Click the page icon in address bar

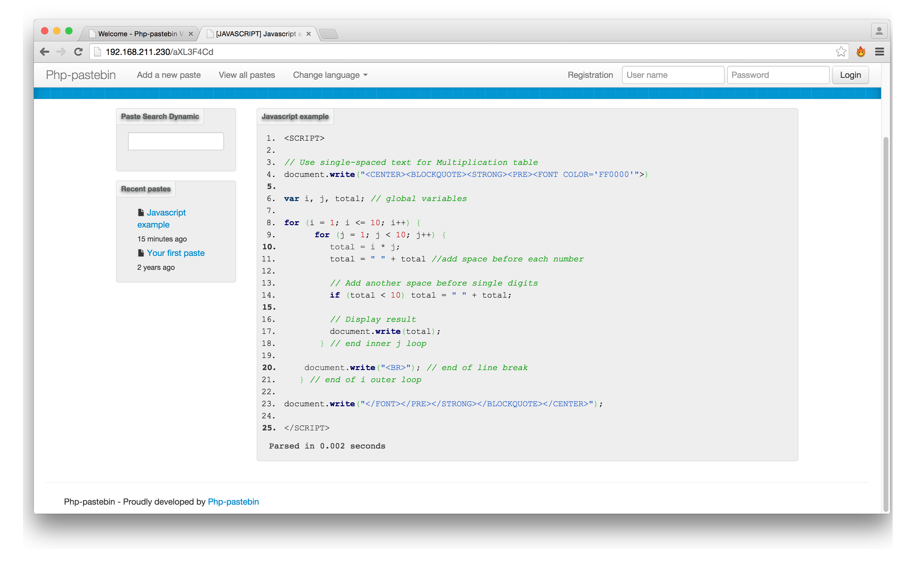coord(98,52)
